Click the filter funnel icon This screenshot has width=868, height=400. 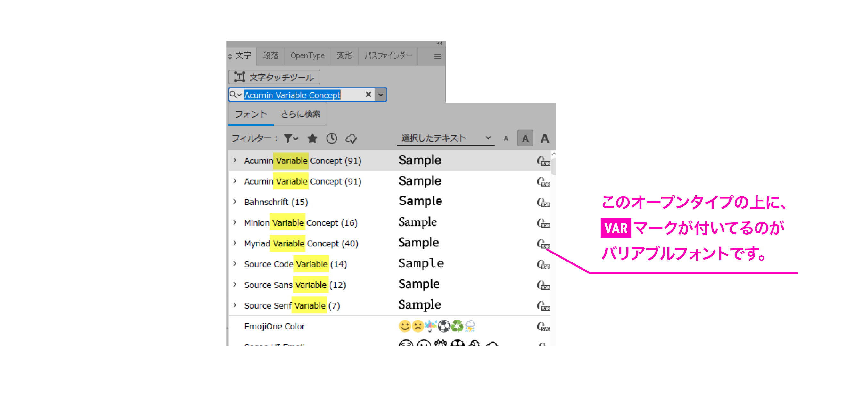[291, 138]
